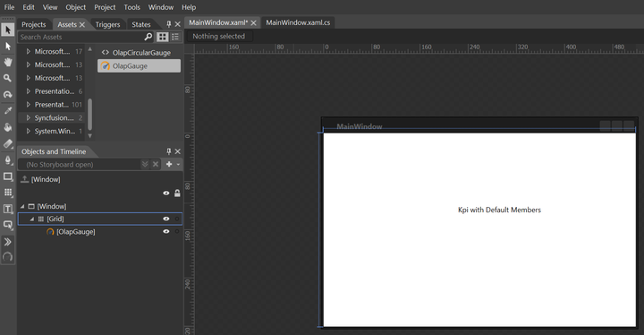Open the File menu
The height and width of the screenshot is (335, 644).
tap(9, 7)
